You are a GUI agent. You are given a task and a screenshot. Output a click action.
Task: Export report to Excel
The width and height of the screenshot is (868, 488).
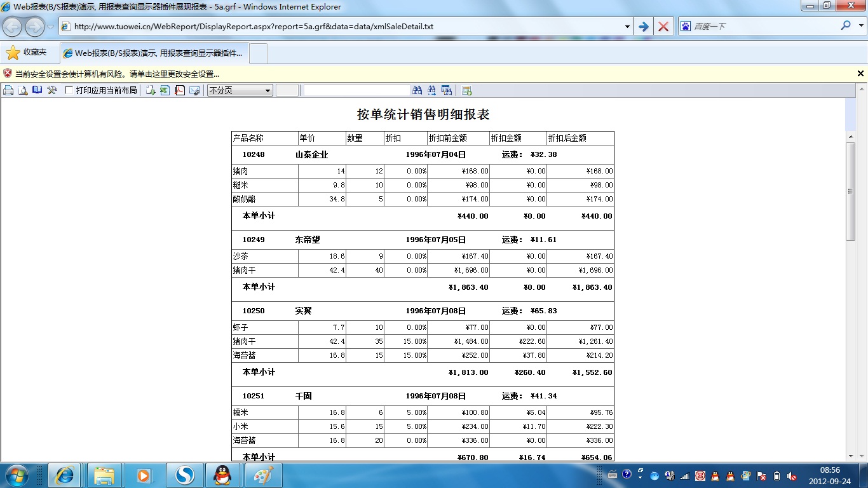point(165,90)
